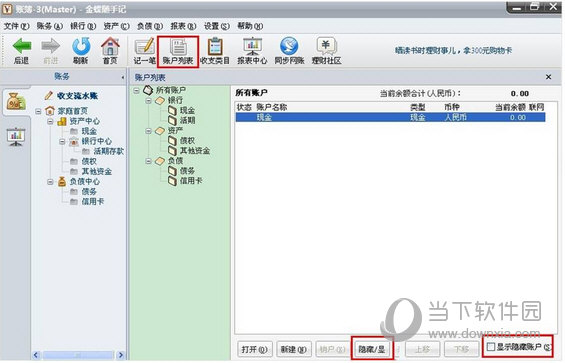Click folder icon beside 负债 category
This screenshot has width=565, height=363.
pos(160,161)
